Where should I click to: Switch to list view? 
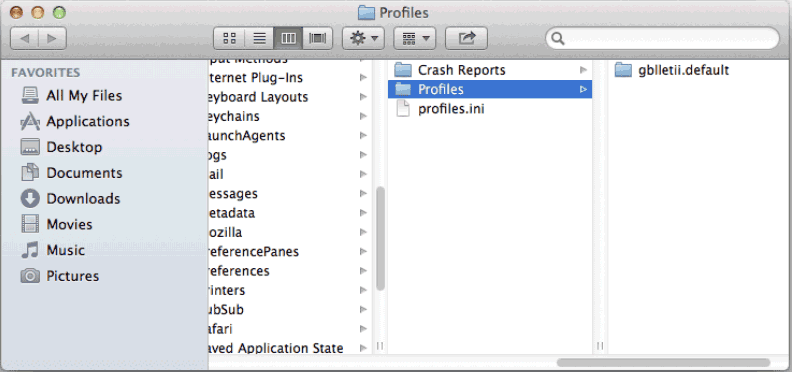click(259, 38)
